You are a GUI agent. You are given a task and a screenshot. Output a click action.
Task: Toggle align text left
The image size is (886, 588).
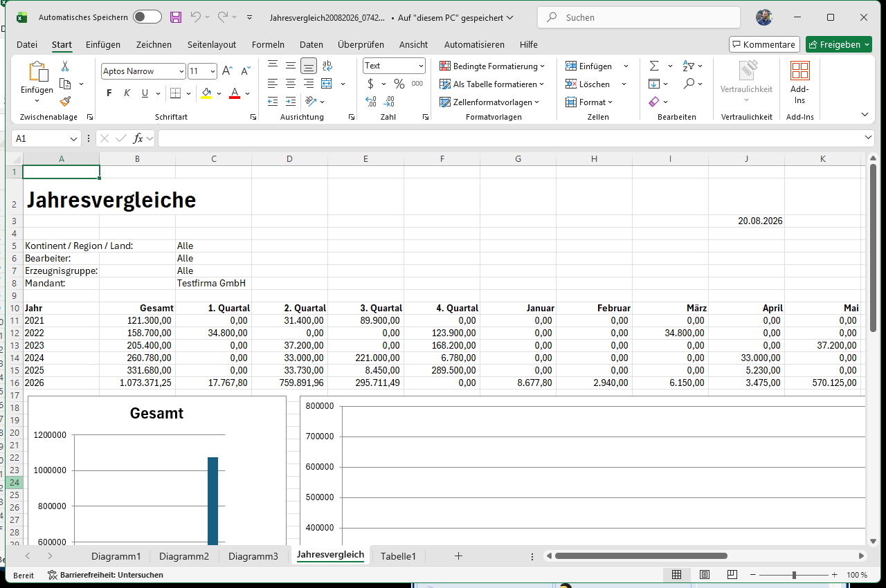coord(273,84)
